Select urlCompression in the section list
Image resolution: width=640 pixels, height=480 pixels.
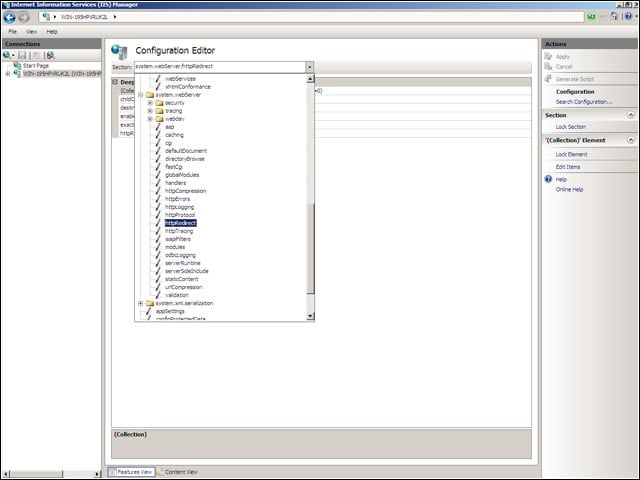(183, 287)
